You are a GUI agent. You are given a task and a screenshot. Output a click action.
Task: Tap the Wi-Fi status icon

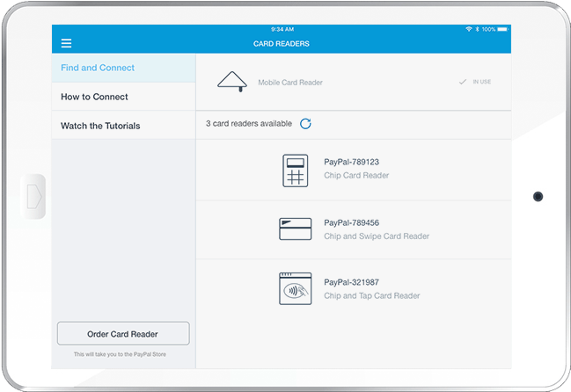[469, 29]
